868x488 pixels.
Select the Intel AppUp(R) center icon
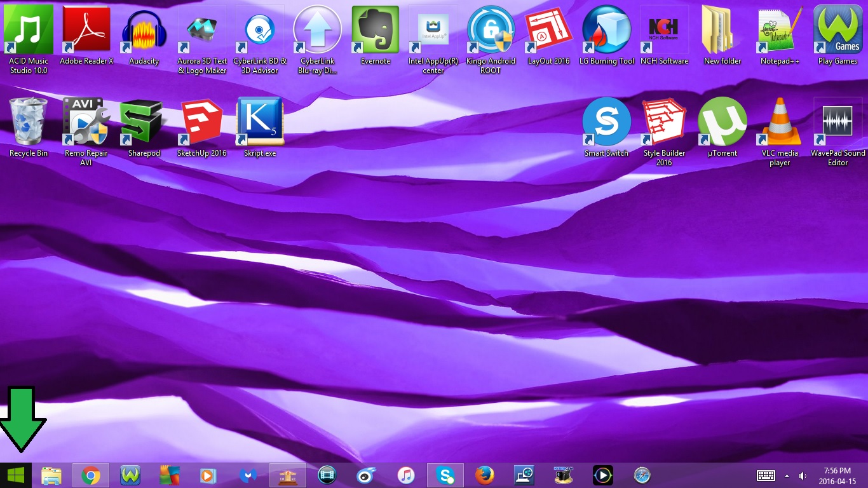coord(433,39)
